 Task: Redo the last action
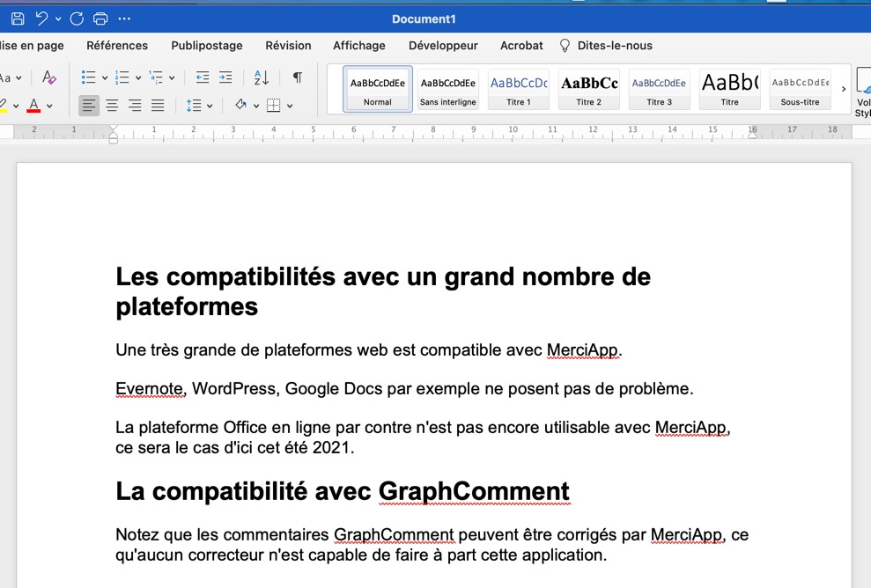77,18
